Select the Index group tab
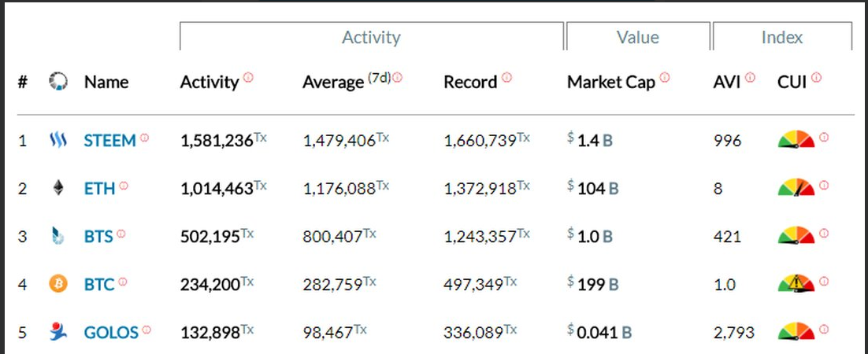The height and width of the screenshot is (354, 868). pos(781,37)
